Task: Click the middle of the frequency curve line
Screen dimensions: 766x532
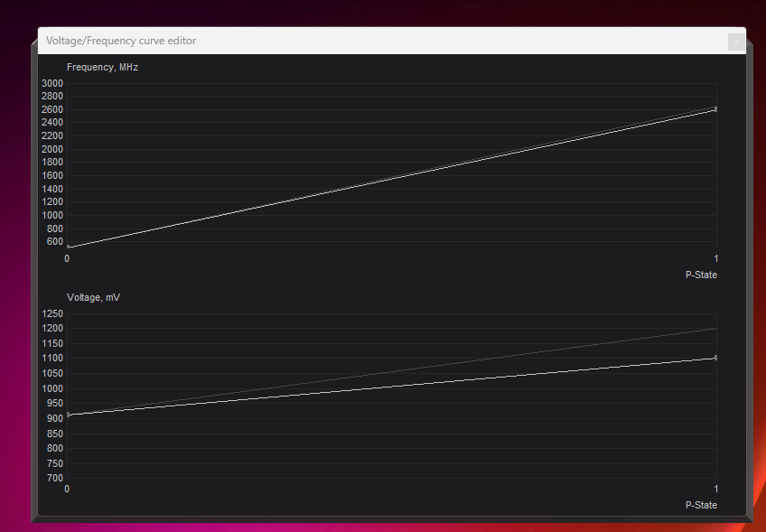Action: coord(391,177)
